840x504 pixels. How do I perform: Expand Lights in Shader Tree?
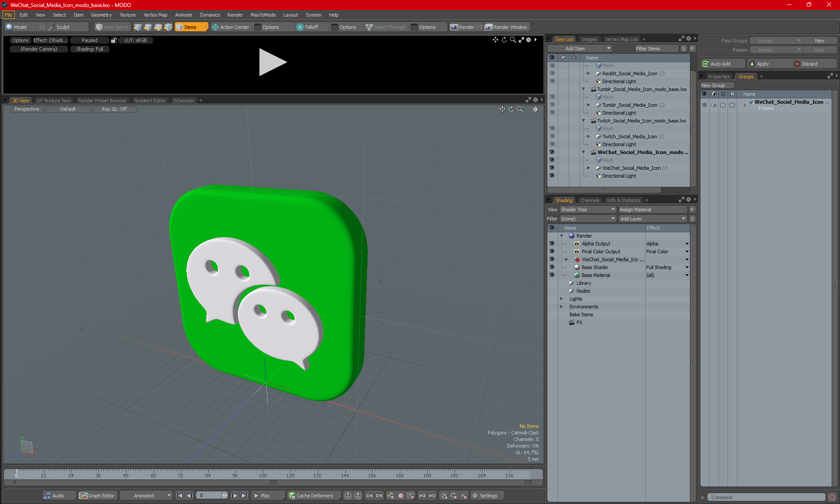point(561,299)
